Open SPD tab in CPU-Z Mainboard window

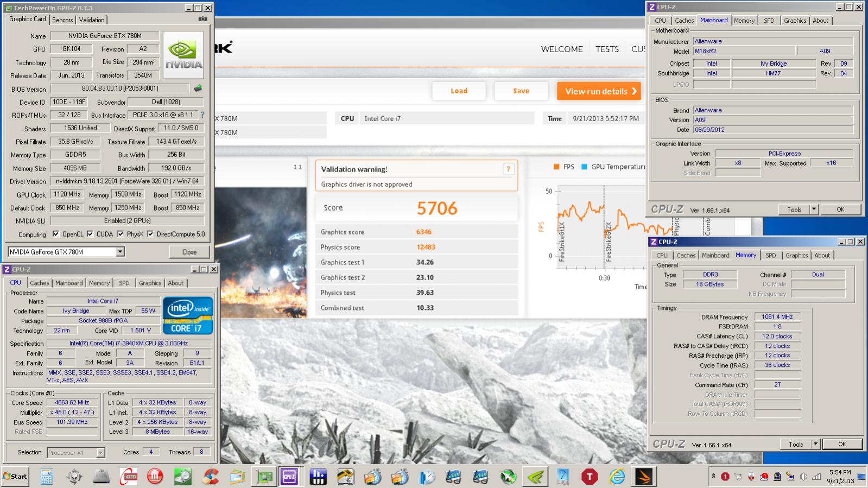(769, 21)
